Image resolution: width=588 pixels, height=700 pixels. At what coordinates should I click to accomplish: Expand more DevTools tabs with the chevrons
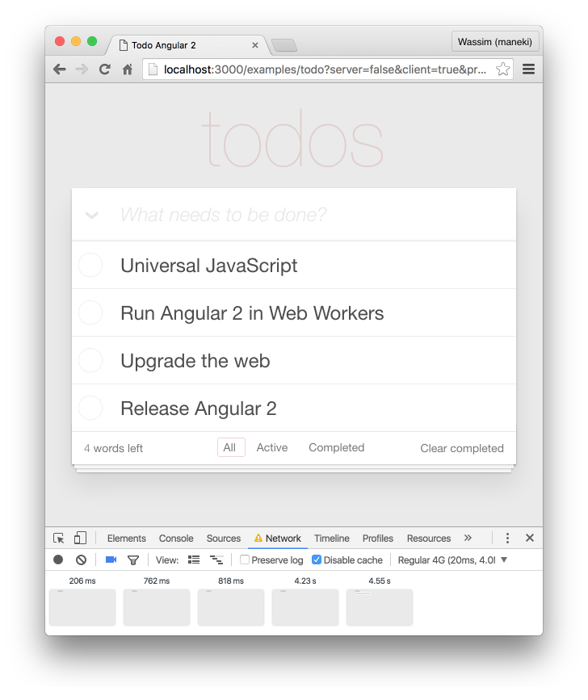point(468,538)
